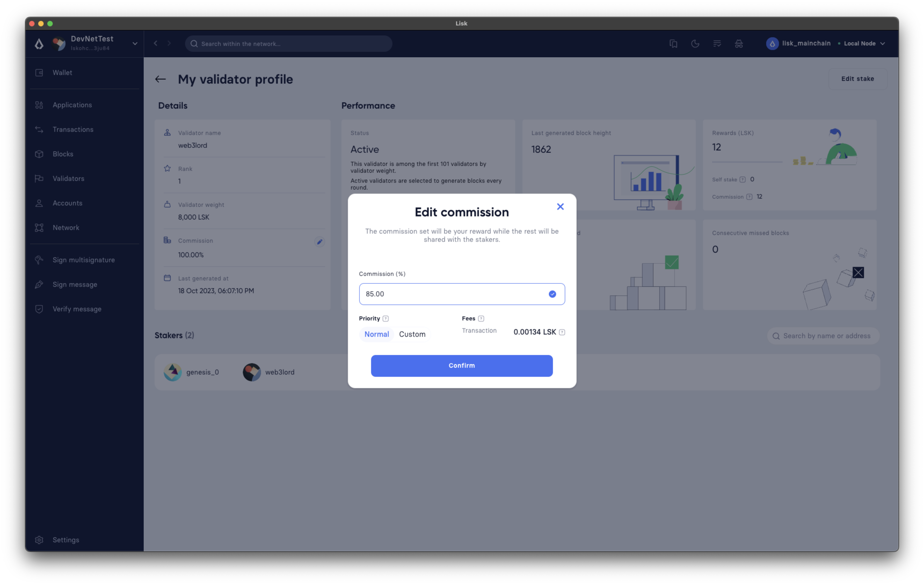924x585 pixels.
Task: Click the Sign message pen icon
Action: point(39,284)
